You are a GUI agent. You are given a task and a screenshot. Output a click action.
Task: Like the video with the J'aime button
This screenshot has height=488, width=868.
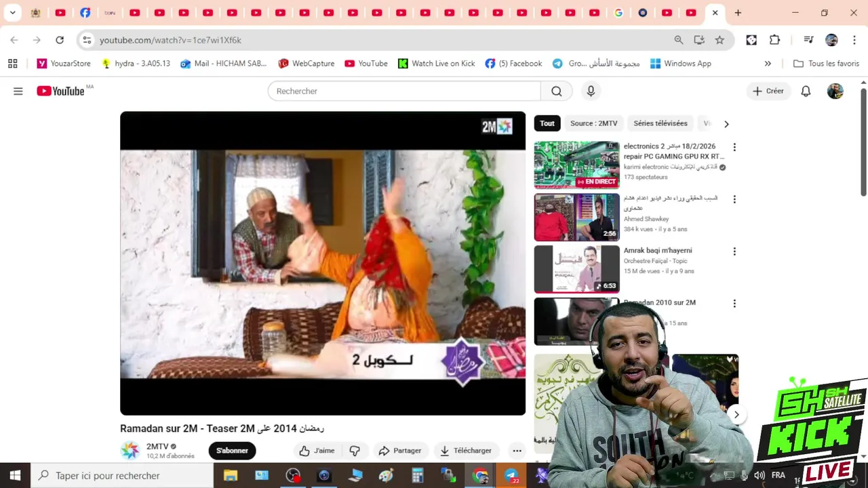coord(317,451)
